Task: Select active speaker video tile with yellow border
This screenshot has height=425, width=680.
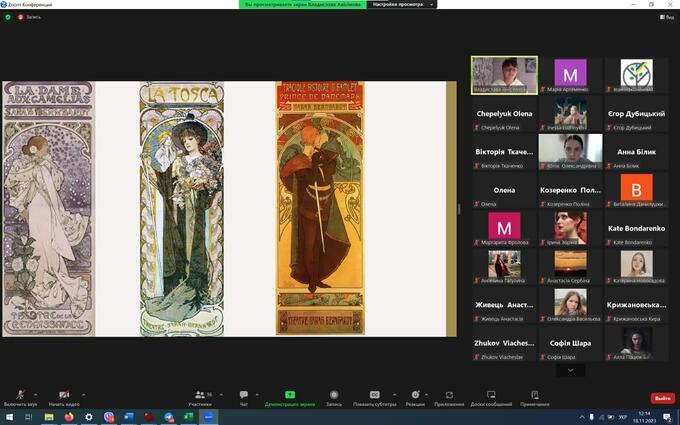Action: point(504,75)
